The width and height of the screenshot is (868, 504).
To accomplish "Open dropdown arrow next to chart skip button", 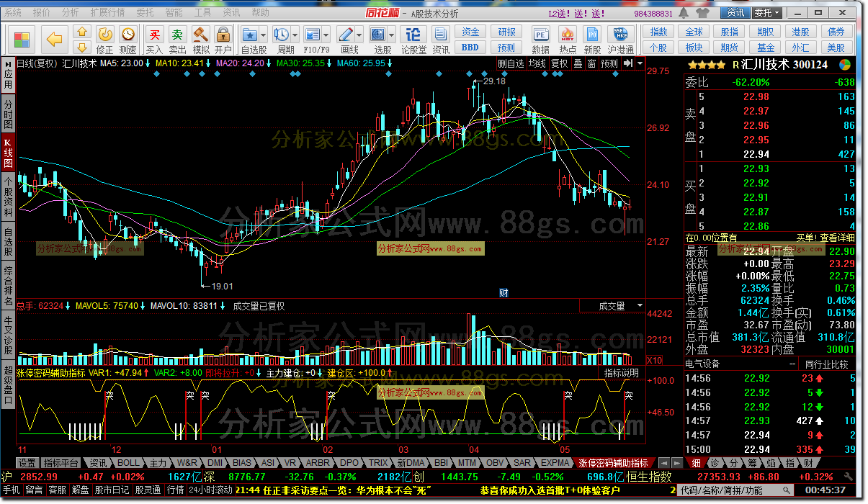I will (640, 63).
